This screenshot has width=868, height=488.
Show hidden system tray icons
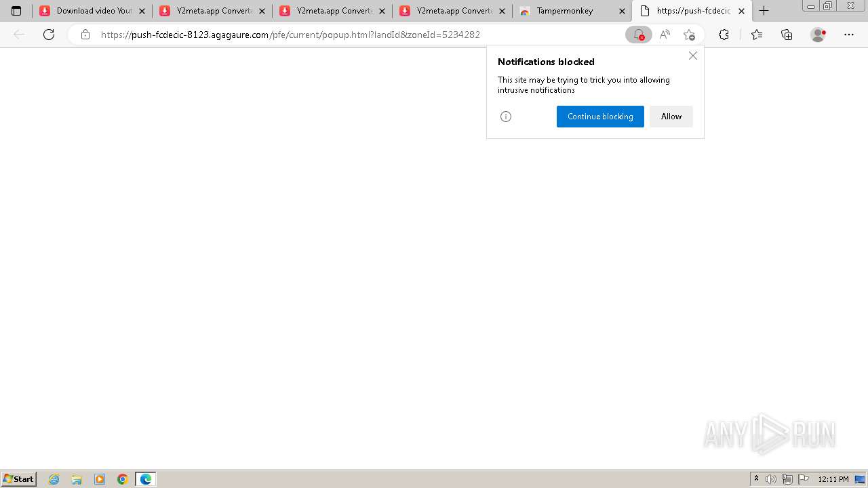tap(756, 479)
